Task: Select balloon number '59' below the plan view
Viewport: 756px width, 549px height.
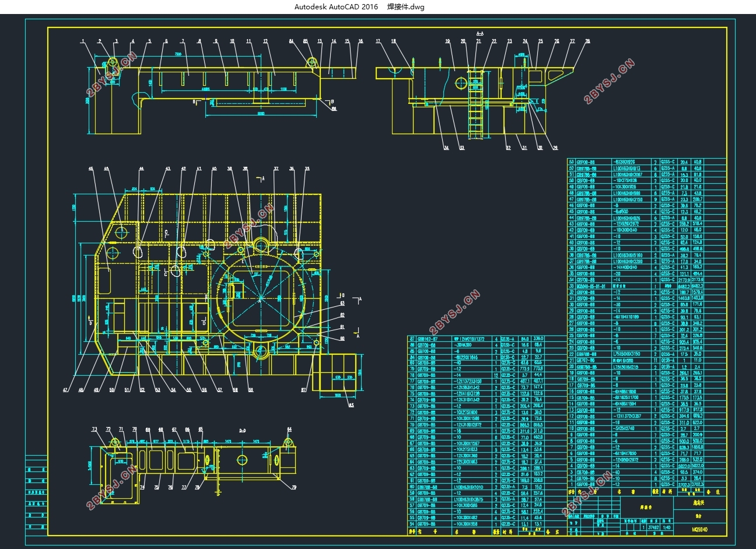Action: (250, 390)
